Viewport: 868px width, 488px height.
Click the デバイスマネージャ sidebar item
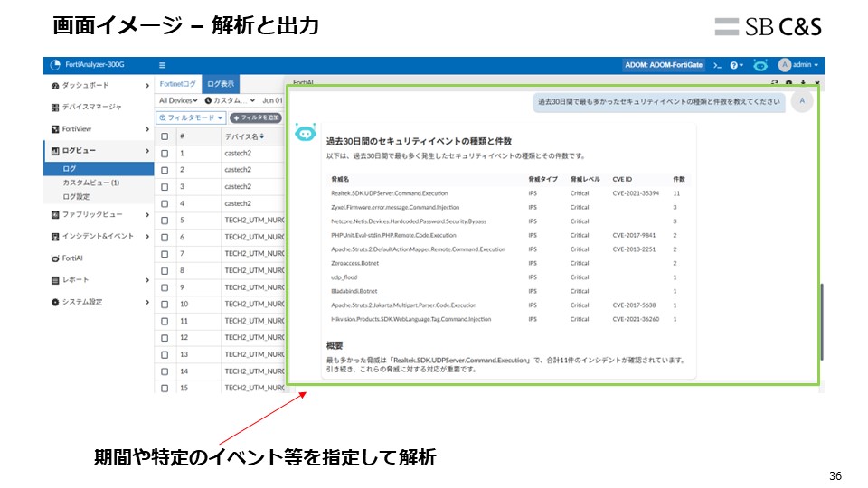pyautogui.click(x=91, y=107)
